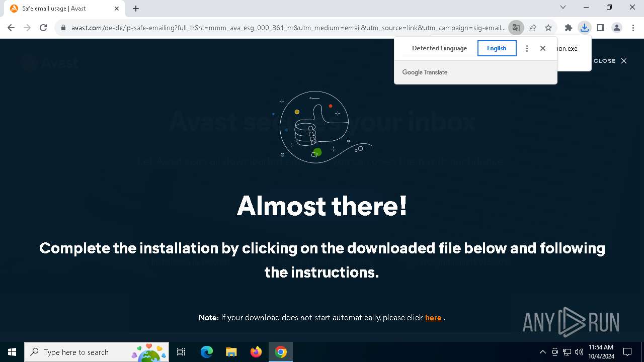
Task: Open the Windows Start menu
Action: pyautogui.click(x=12, y=352)
